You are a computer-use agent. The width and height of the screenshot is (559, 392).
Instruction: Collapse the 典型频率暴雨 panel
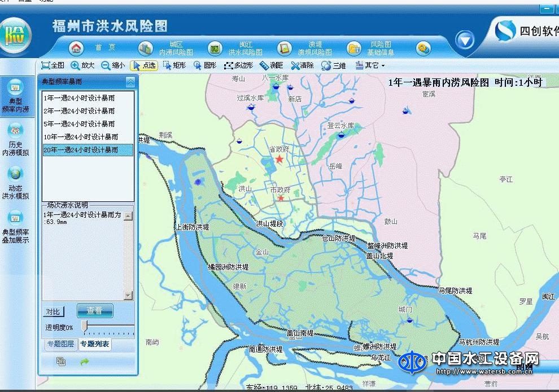tap(130, 81)
